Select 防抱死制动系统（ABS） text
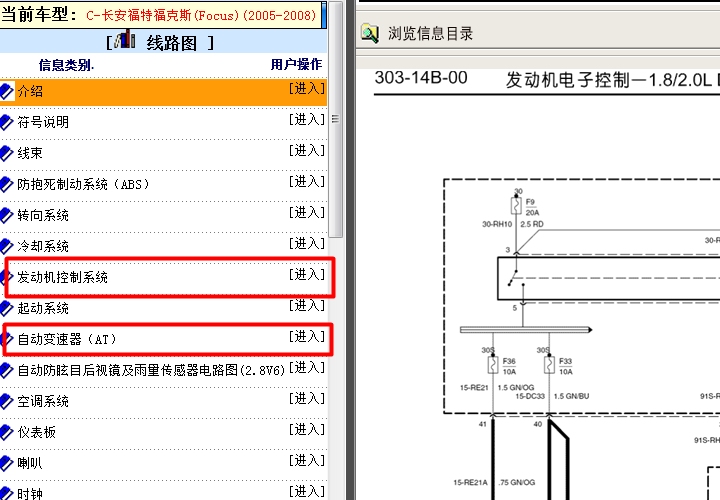Viewport: 720px width, 500px height. coord(83,184)
